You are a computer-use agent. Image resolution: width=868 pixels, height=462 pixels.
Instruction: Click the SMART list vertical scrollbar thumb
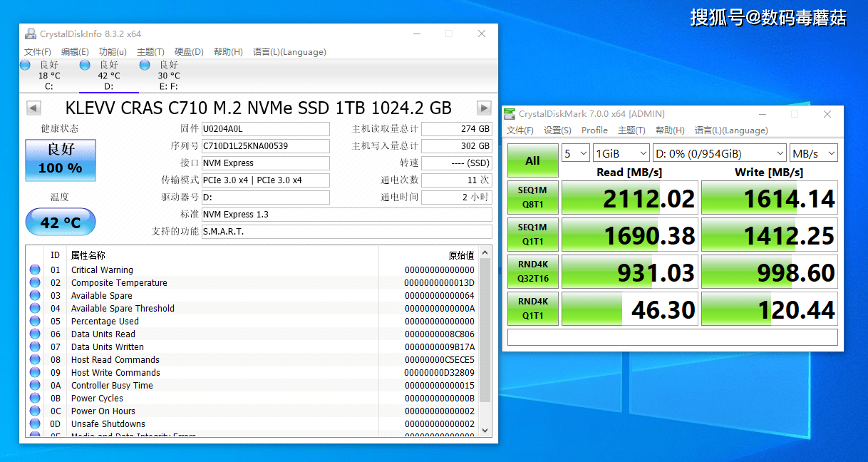pyautogui.click(x=485, y=331)
